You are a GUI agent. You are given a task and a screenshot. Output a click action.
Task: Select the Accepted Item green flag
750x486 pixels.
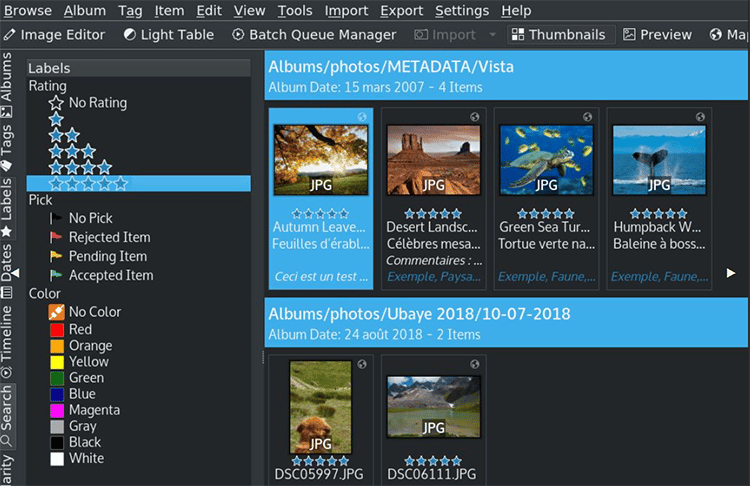click(101, 276)
